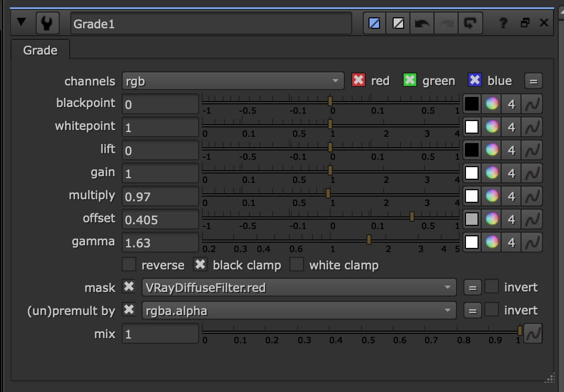Image resolution: width=564 pixels, height=392 pixels.
Task: Click the revert to defaults icon
Action: click(x=470, y=24)
